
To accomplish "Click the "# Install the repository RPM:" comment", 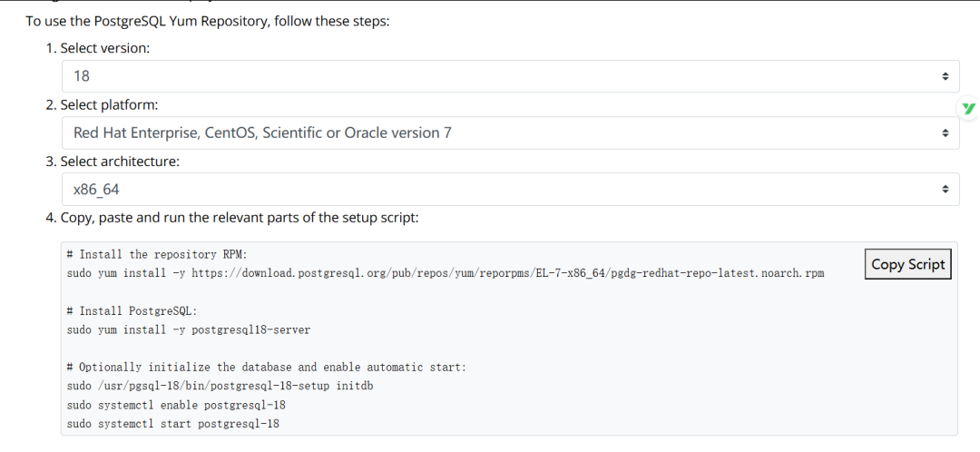I will pyautogui.click(x=154, y=254).
